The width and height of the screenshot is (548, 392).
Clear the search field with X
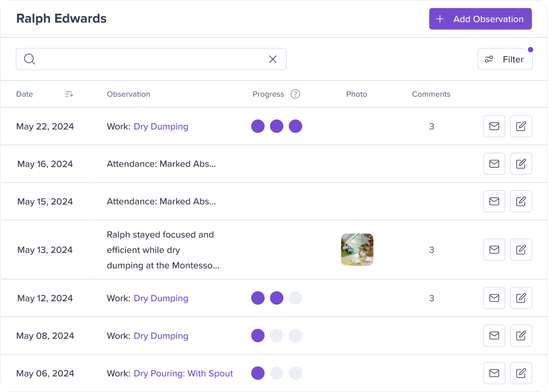[x=272, y=59]
